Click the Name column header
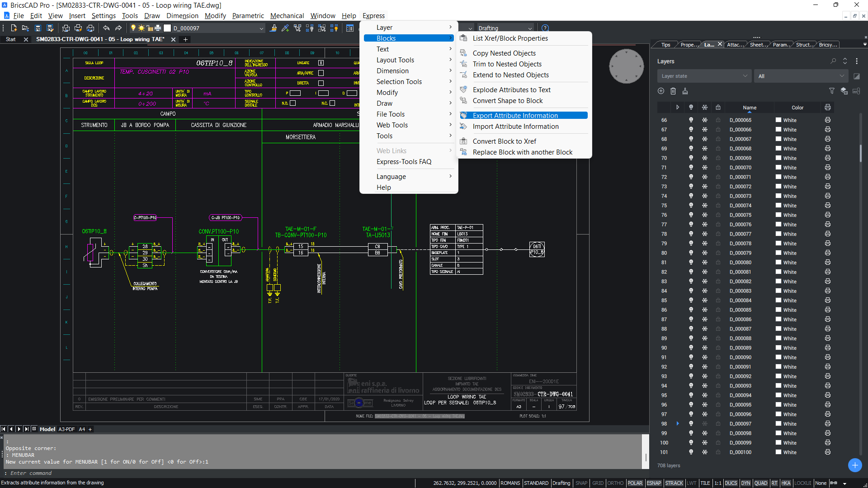The width and height of the screenshot is (868, 488). tap(749, 108)
